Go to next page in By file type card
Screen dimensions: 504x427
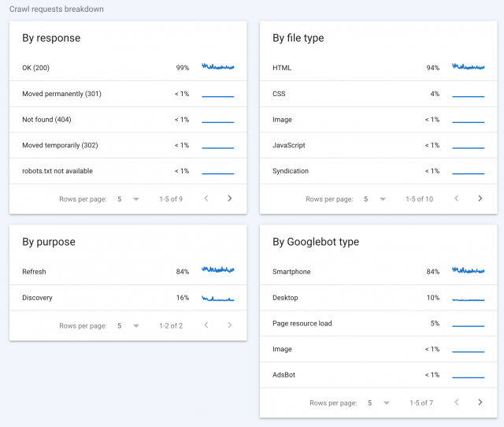(x=480, y=199)
